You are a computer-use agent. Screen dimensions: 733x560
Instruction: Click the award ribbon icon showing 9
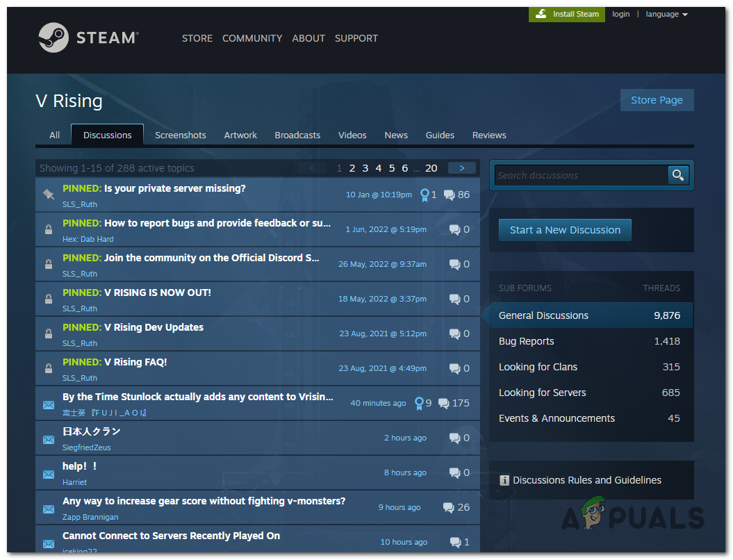[421, 402]
